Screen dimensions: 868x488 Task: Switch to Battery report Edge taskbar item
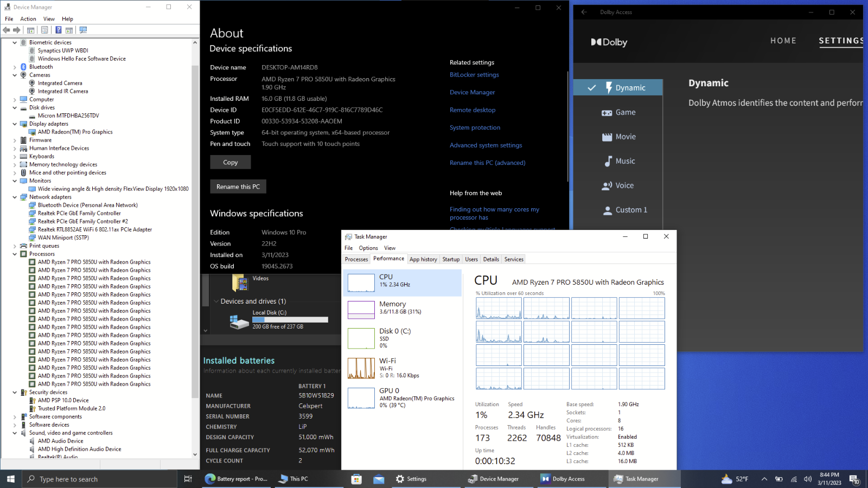coord(237,479)
